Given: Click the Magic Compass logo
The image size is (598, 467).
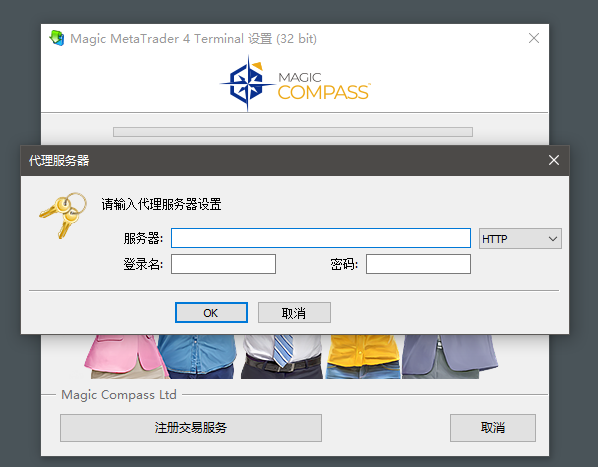Looking at the screenshot, I should coord(295,83).
